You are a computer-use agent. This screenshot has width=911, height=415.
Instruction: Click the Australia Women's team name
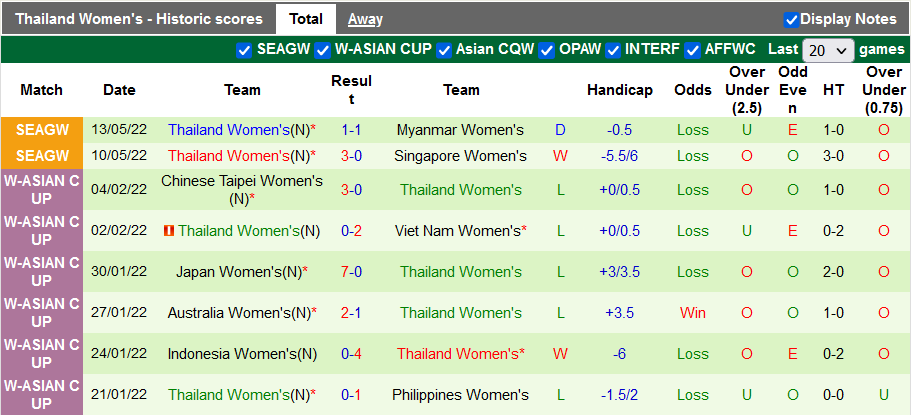coord(238,313)
